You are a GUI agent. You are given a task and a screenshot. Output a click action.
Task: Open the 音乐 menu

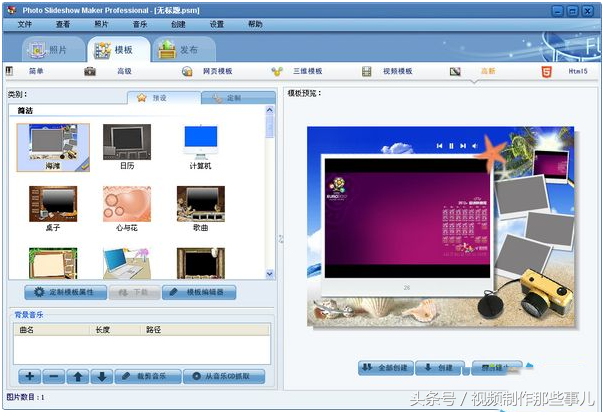pyautogui.click(x=140, y=24)
